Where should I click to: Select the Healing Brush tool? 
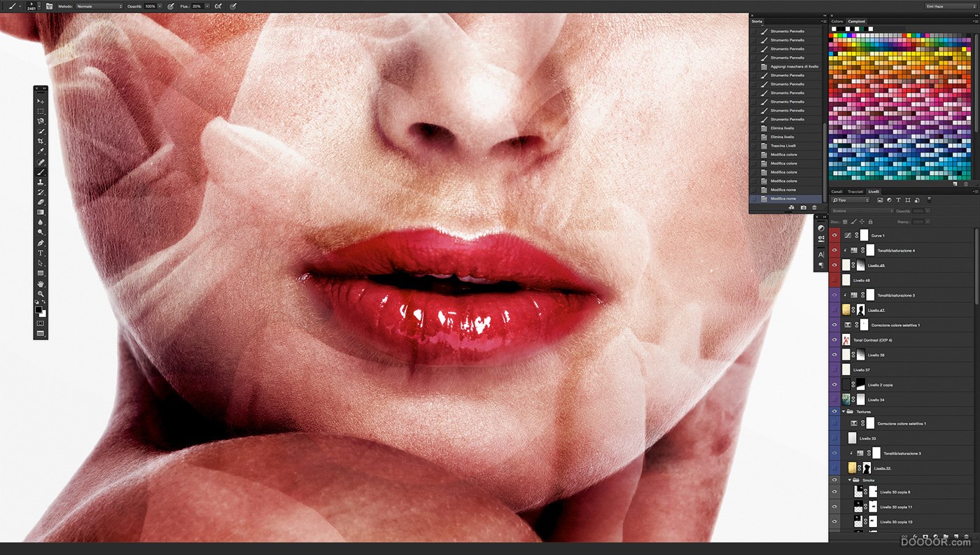[x=41, y=162]
